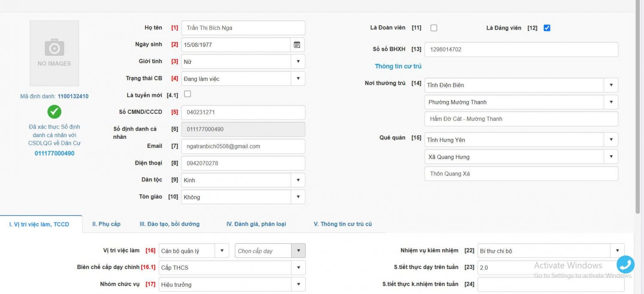Expand the Tỉnh Điện Biên province dropdown

611,85
